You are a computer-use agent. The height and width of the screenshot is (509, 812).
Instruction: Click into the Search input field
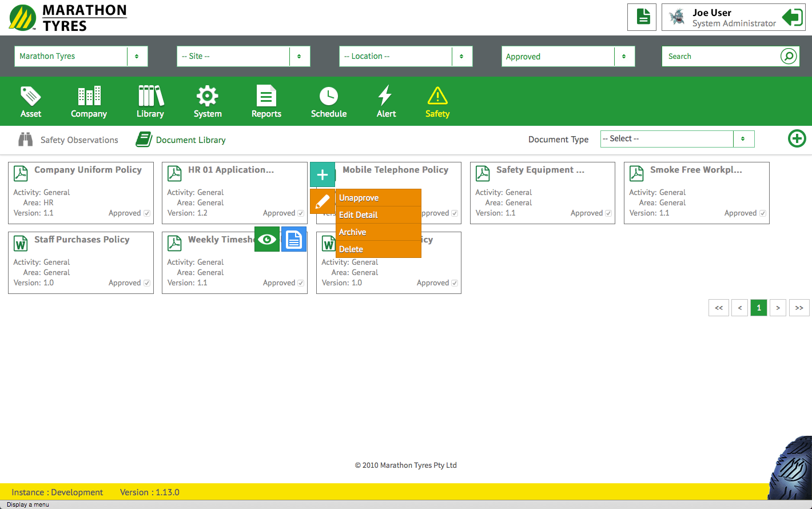[719, 56]
